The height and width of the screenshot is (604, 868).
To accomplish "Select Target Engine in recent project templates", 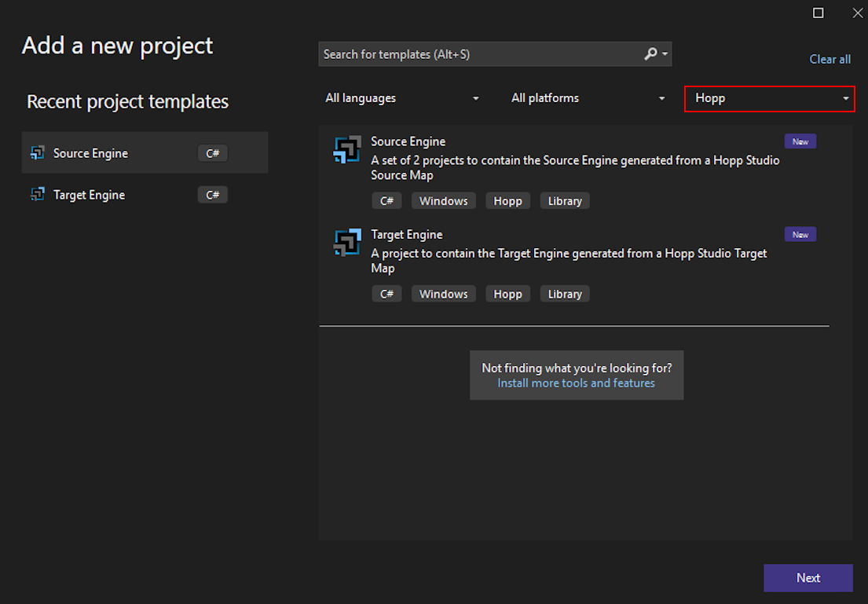I will 145,194.
